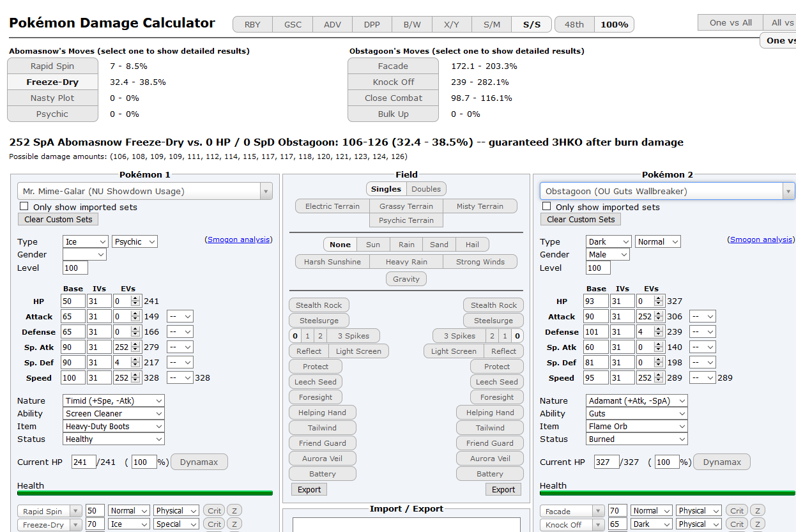This screenshot has height=532, width=796.
Task: Switch to Doubles format
Action: click(x=426, y=189)
